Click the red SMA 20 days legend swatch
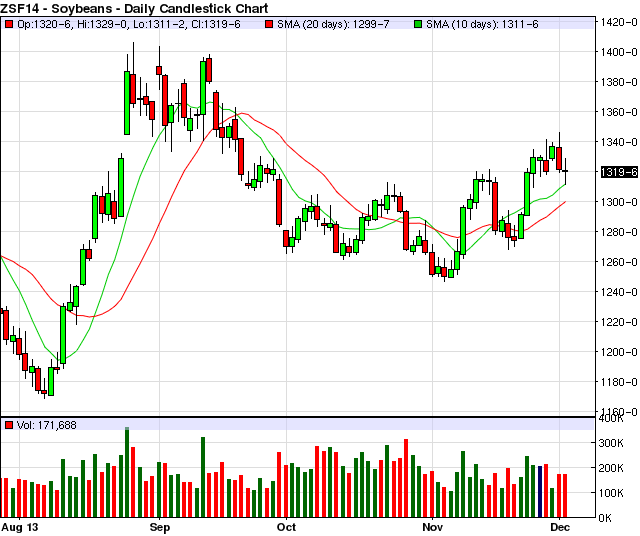640x536 pixels. [269, 24]
